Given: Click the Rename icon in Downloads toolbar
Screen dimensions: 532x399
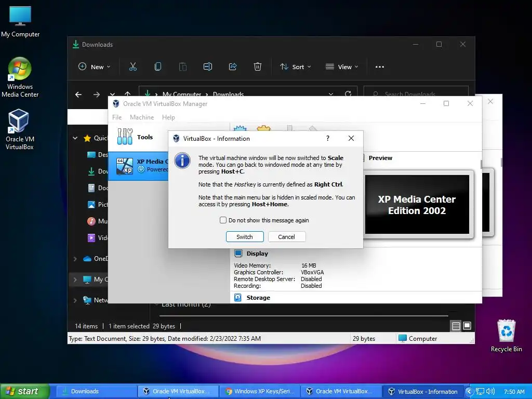Looking at the screenshot, I should coord(208,67).
